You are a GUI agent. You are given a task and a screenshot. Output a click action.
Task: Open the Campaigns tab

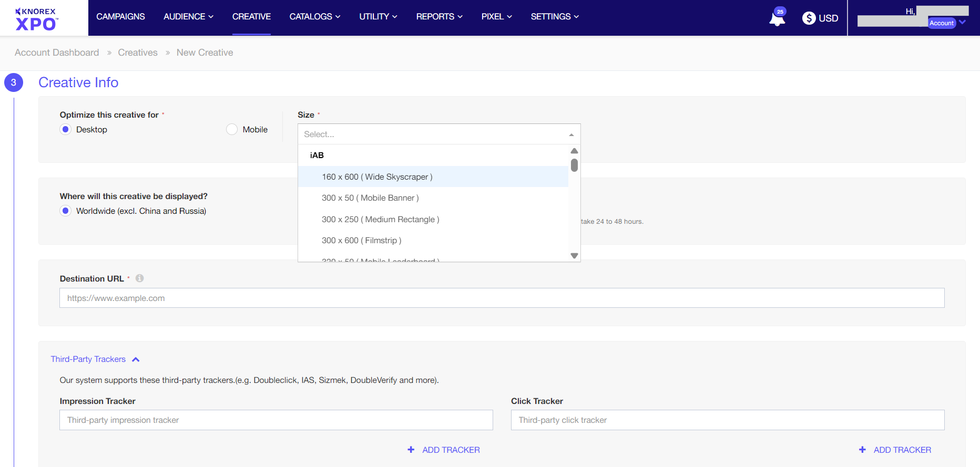coord(120,17)
